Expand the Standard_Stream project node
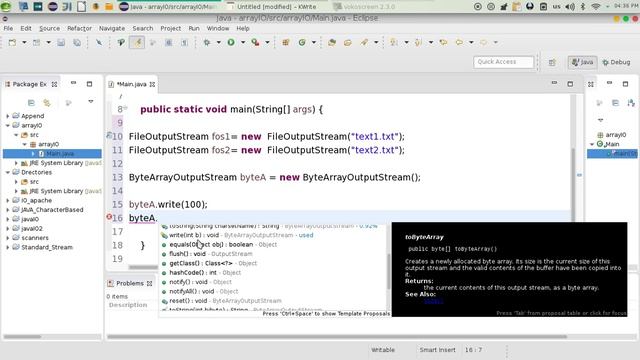 click(x=8, y=247)
